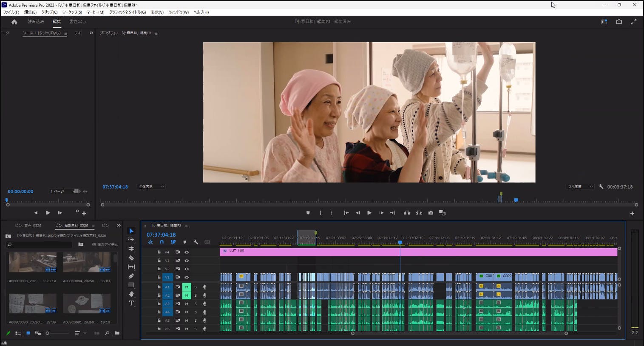
Task: Expand the project panel overflow chevrons
Action: 119,226
